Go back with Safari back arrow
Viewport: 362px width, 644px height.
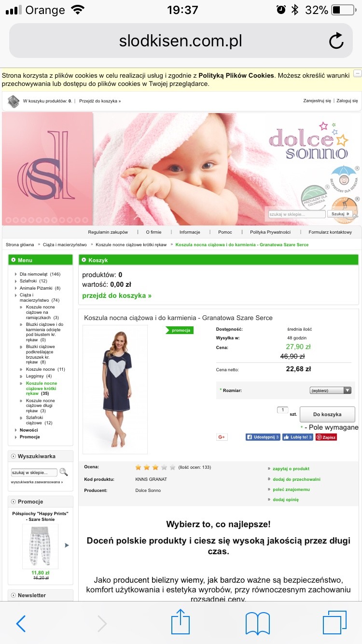(21, 623)
